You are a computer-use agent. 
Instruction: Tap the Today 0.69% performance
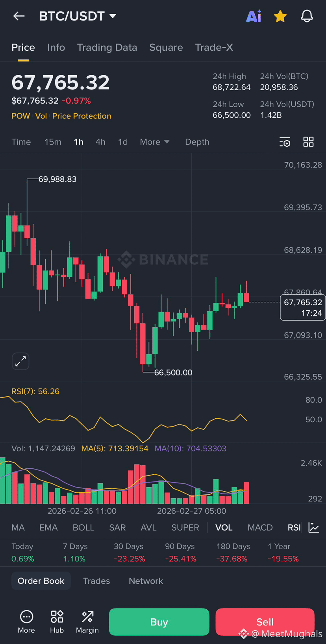pyautogui.click(x=23, y=553)
